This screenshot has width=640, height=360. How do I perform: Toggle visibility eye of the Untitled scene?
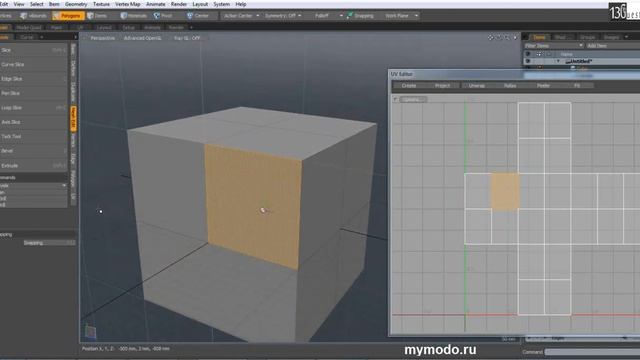pyautogui.click(x=528, y=61)
